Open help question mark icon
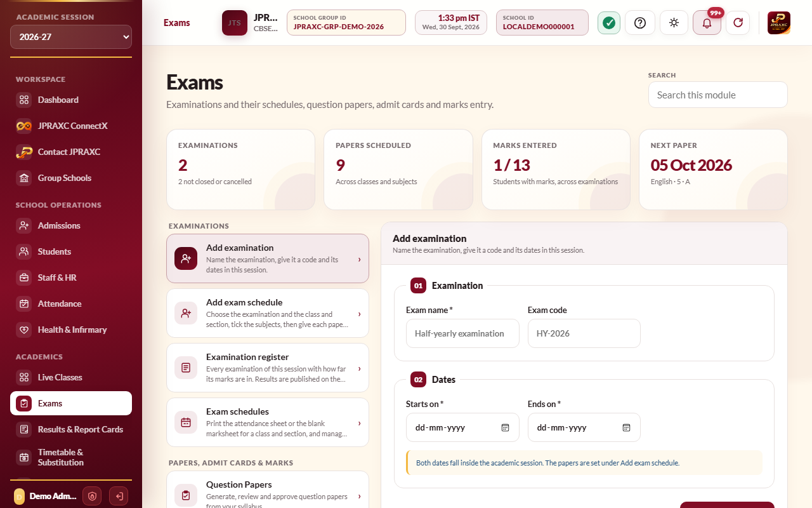Viewport: 812px width, 508px height. 640,23
